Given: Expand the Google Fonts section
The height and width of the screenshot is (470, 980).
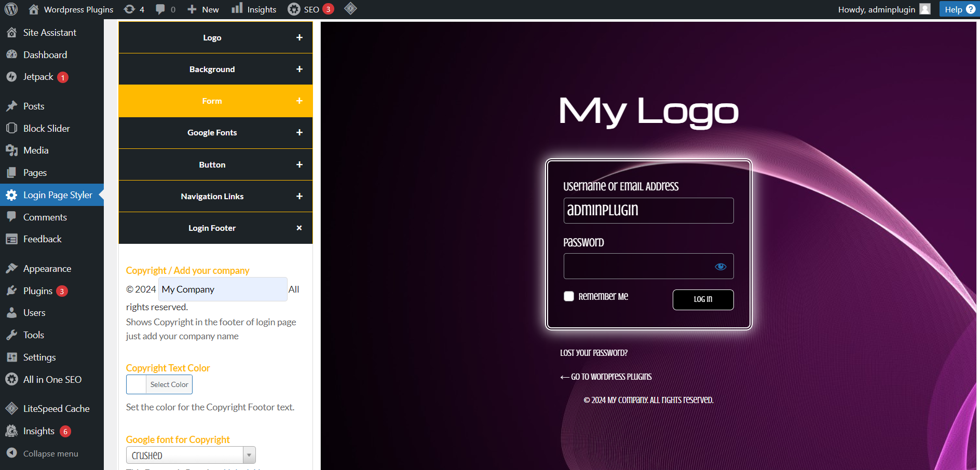Looking at the screenshot, I should click(x=215, y=133).
